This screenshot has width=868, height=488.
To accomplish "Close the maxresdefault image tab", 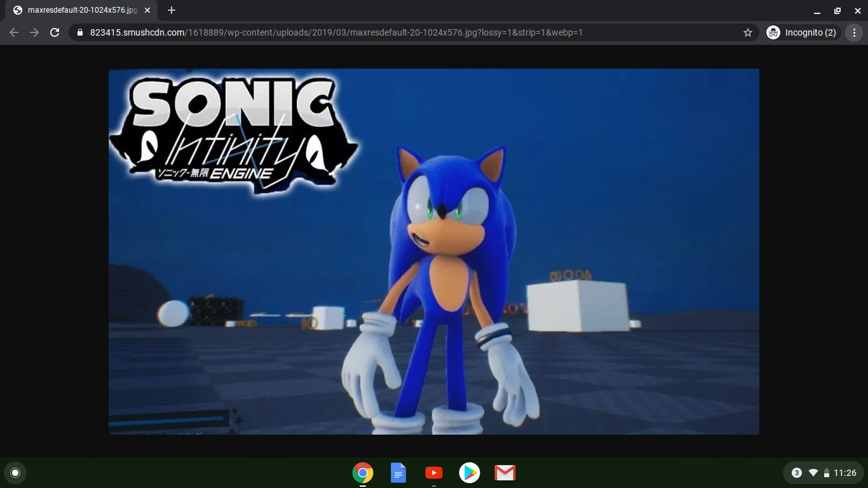I will (147, 10).
